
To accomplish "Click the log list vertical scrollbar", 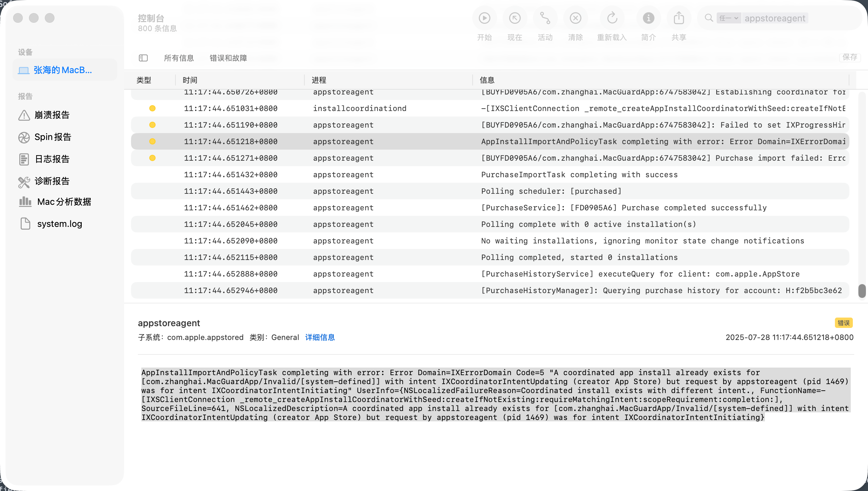I will tap(862, 291).
